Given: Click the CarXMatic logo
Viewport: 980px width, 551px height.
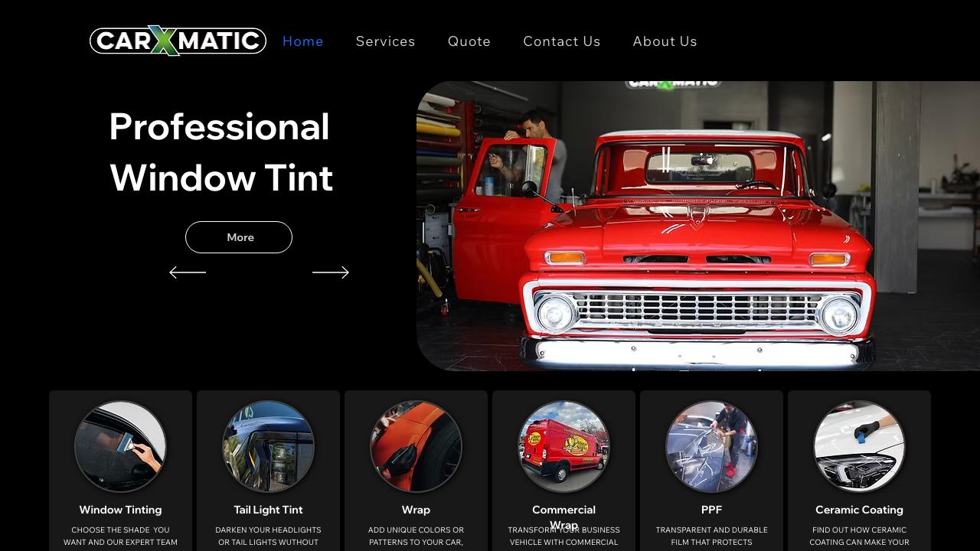Looking at the screenshot, I should (178, 41).
